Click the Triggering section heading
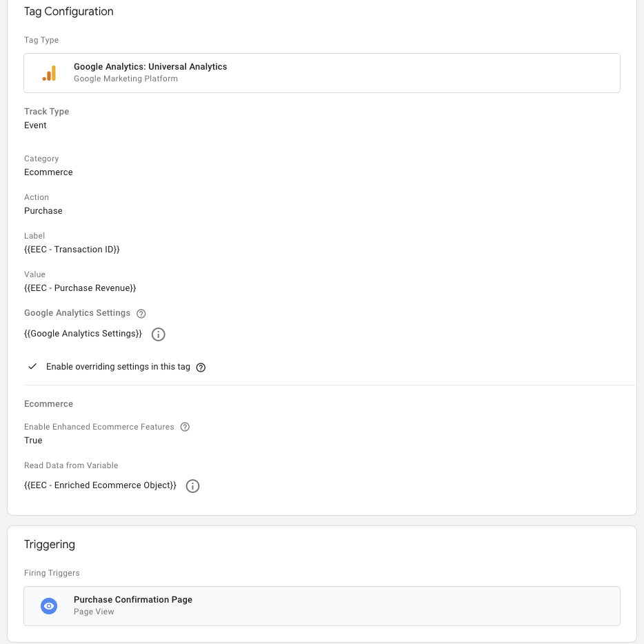 [50, 545]
